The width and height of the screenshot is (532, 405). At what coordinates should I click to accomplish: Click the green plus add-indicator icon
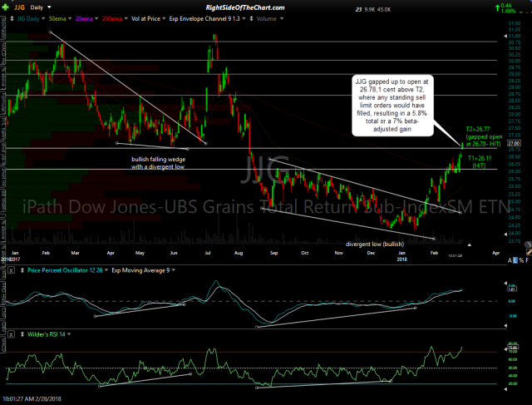[6, 7]
